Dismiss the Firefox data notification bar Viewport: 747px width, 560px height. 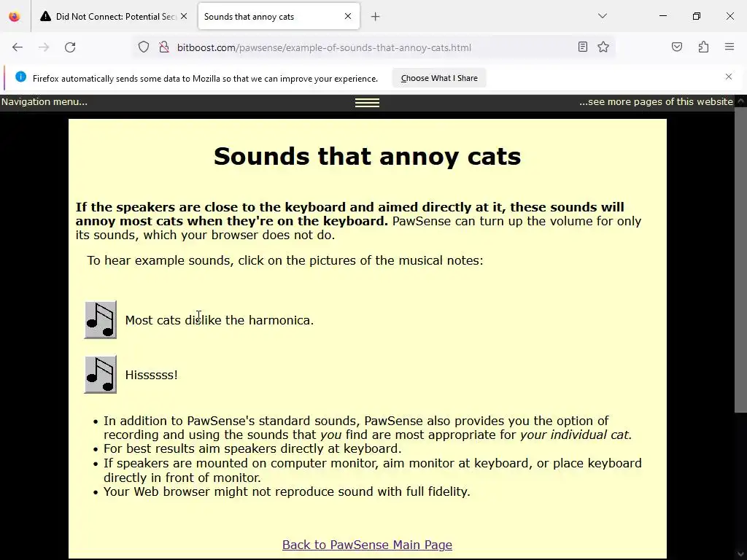(x=729, y=77)
